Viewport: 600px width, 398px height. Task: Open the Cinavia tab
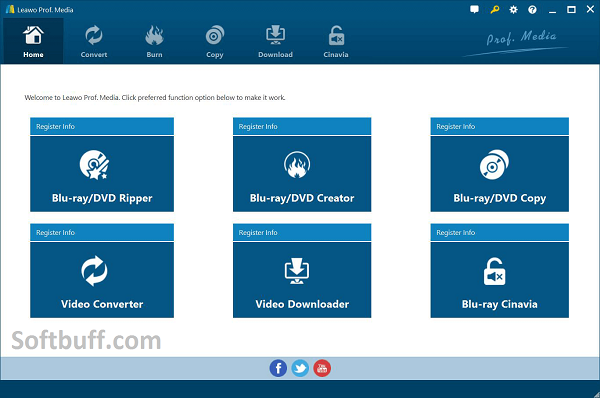[x=336, y=41]
